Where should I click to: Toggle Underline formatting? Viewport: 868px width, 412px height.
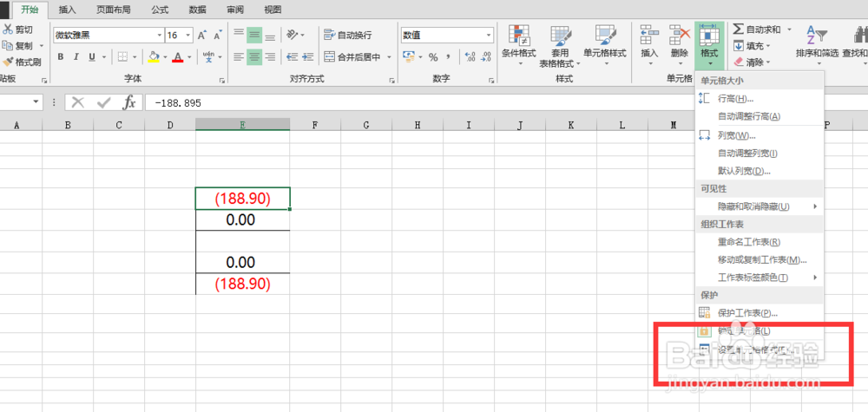pyautogui.click(x=91, y=57)
